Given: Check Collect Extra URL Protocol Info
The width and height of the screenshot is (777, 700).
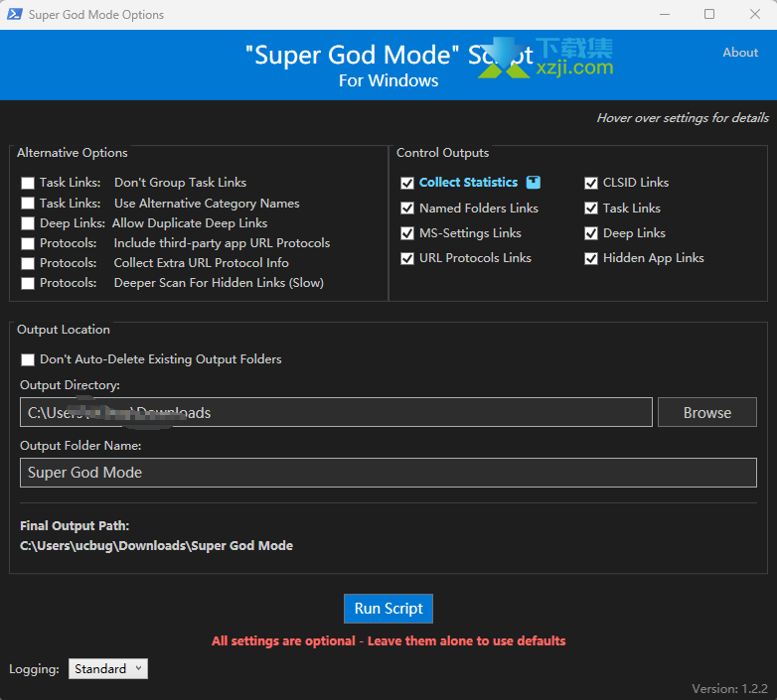Looking at the screenshot, I should tap(28, 263).
